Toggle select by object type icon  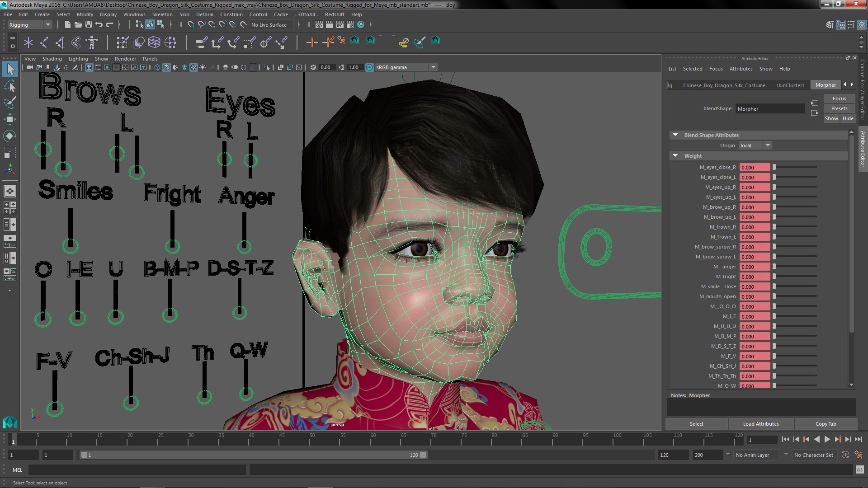(x=150, y=25)
